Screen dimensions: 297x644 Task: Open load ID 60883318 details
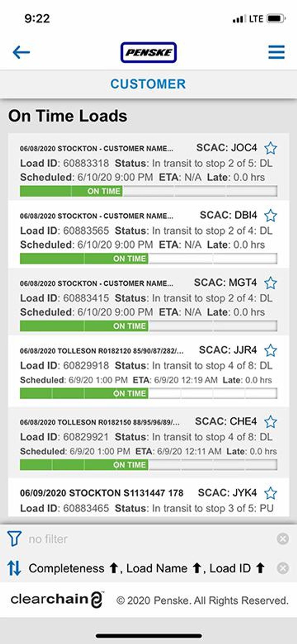click(x=85, y=163)
